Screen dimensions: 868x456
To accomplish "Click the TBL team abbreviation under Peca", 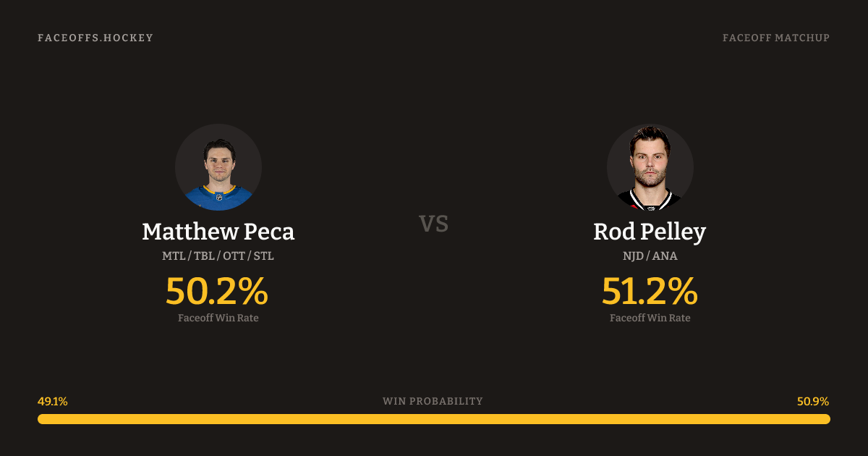I will 203,256.
